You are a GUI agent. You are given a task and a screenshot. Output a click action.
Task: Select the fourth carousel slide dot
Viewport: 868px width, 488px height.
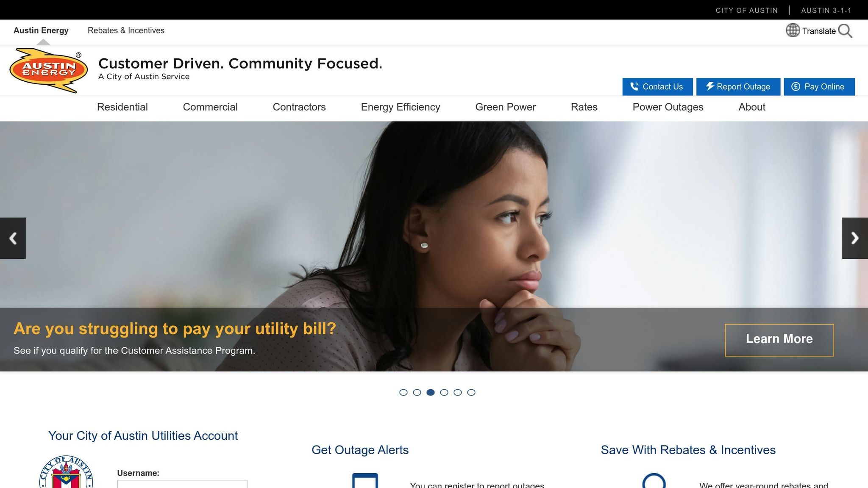click(444, 392)
